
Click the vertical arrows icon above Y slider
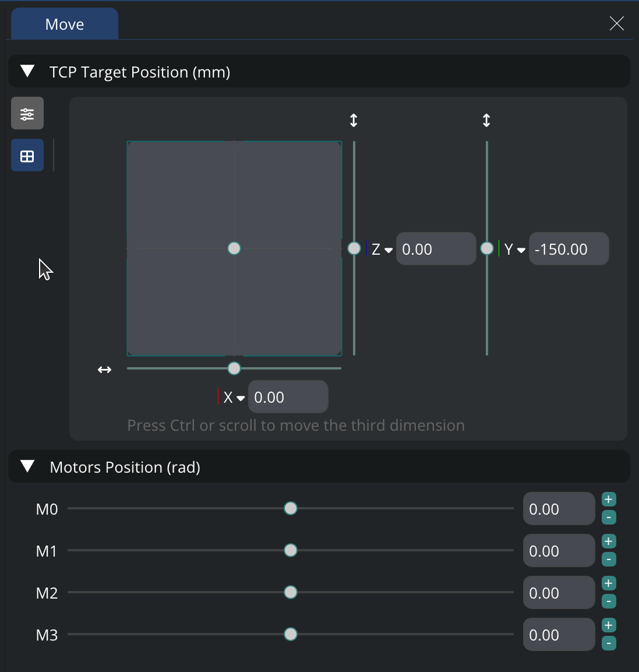tap(486, 121)
